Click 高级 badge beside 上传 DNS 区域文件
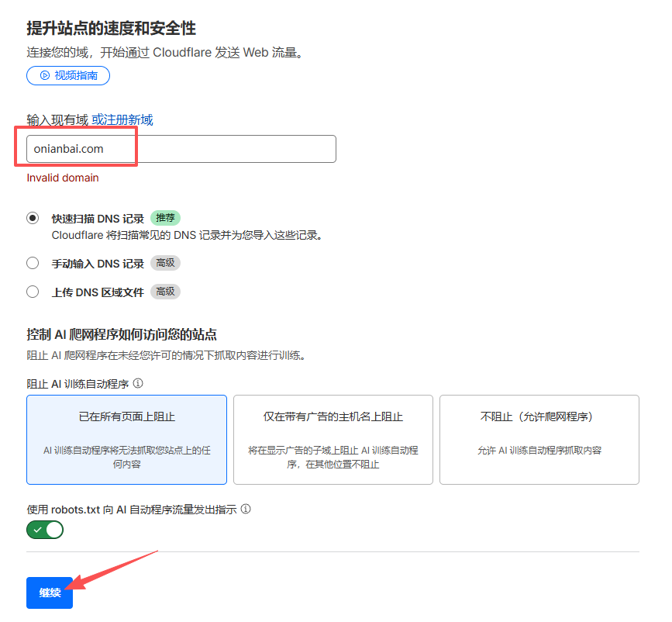 coord(165,292)
